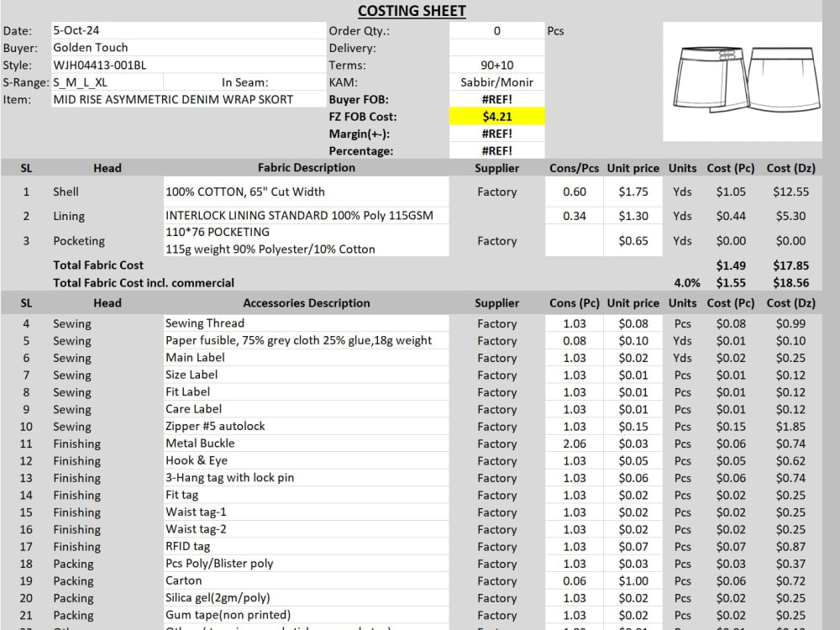The height and width of the screenshot is (630, 840).
Task: Click the Paper fusible cons value 0.08
Action: (x=575, y=340)
